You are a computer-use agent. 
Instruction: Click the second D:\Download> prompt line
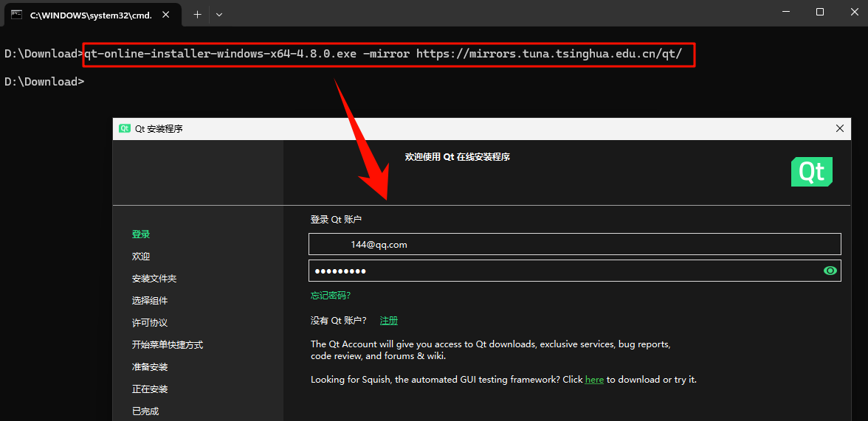(x=44, y=82)
